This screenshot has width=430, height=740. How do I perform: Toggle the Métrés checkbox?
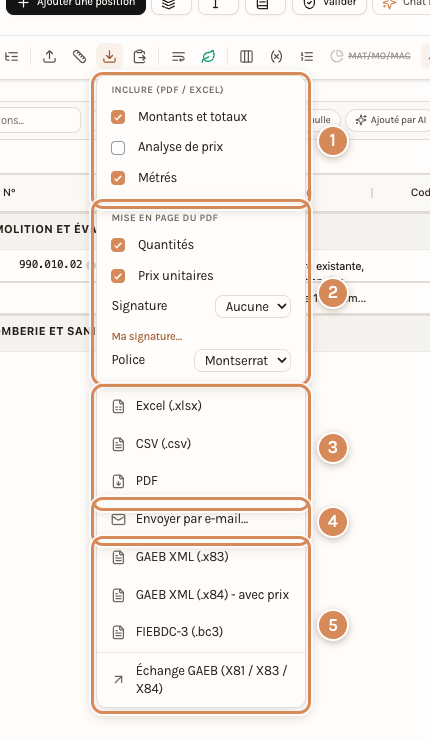pyautogui.click(x=118, y=178)
